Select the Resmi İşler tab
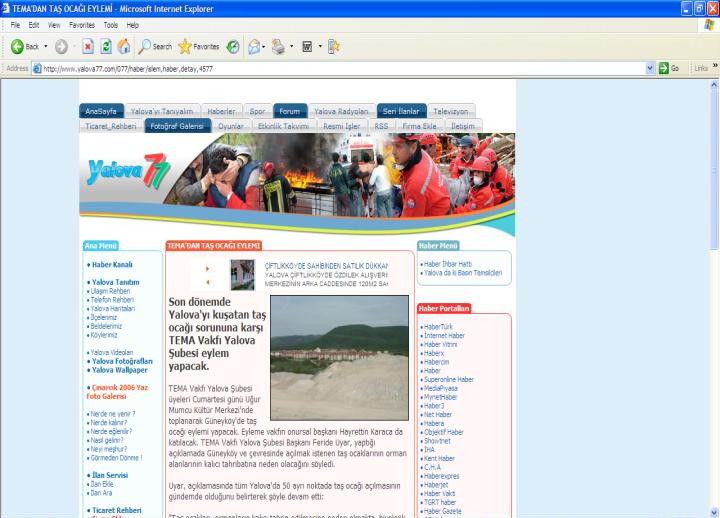Image resolution: width=720 pixels, height=518 pixels. click(x=342, y=126)
